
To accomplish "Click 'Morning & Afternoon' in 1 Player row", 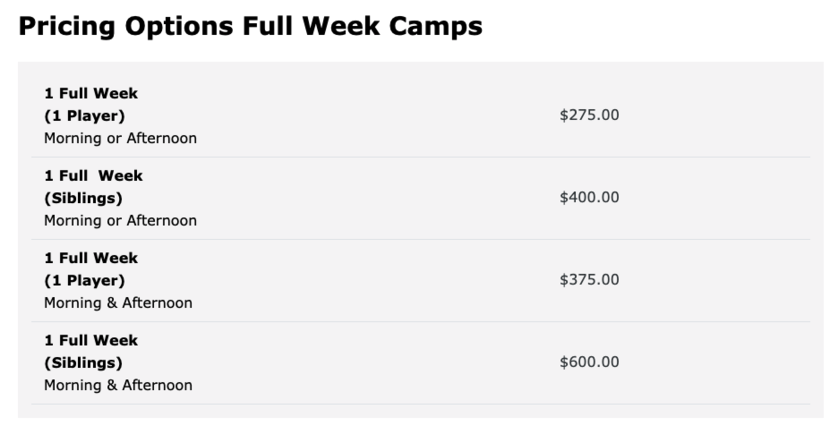I will (x=119, y=303).
